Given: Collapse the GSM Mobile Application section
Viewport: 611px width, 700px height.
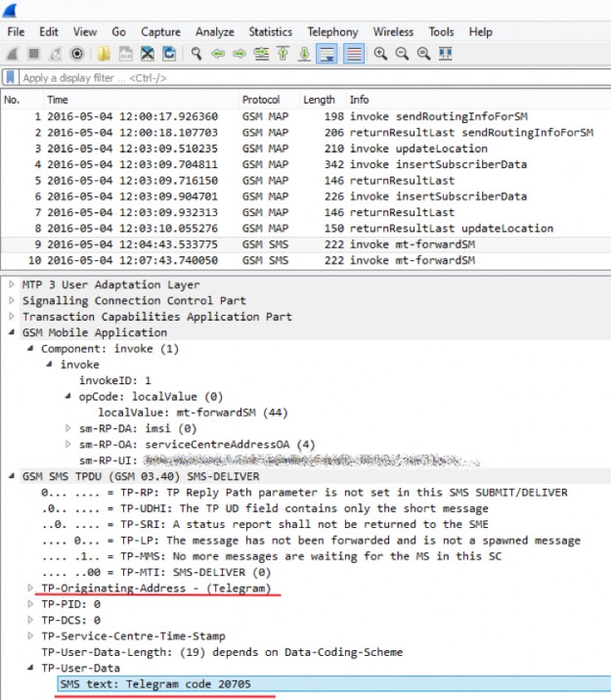Looking at the screenshot, I should pyautogui.click(x=11, y=332).
